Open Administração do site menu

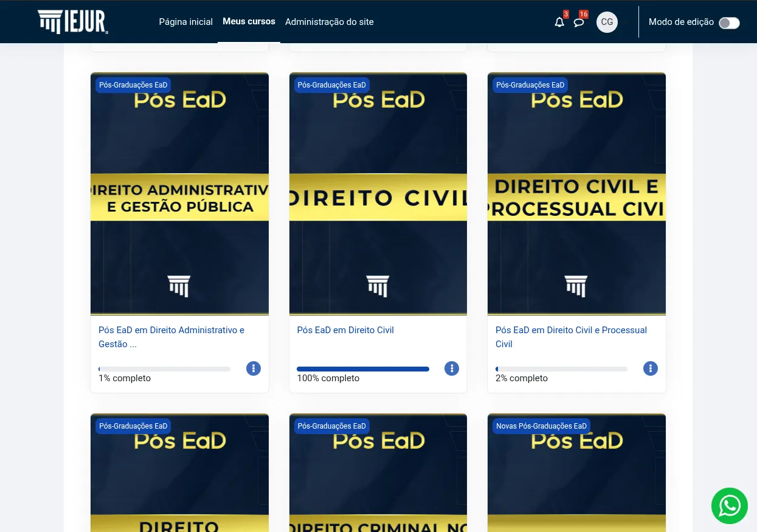click(x=329, y=22)
